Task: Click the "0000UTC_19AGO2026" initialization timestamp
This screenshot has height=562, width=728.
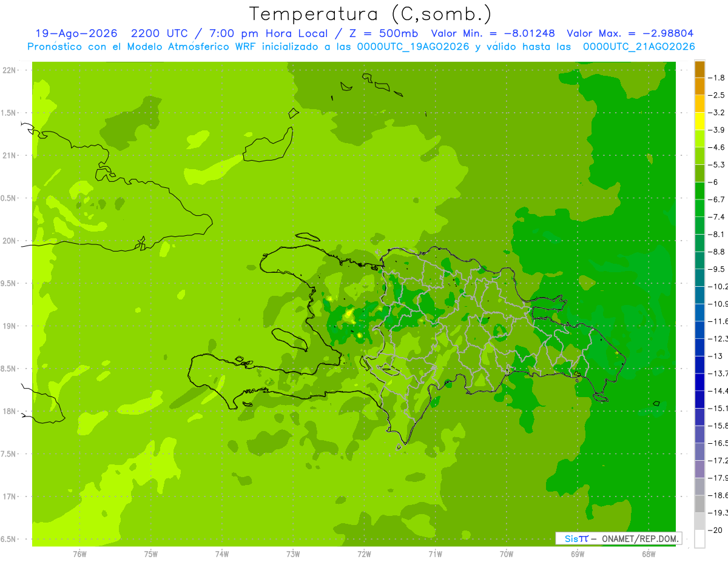Action: pos(413,47)
